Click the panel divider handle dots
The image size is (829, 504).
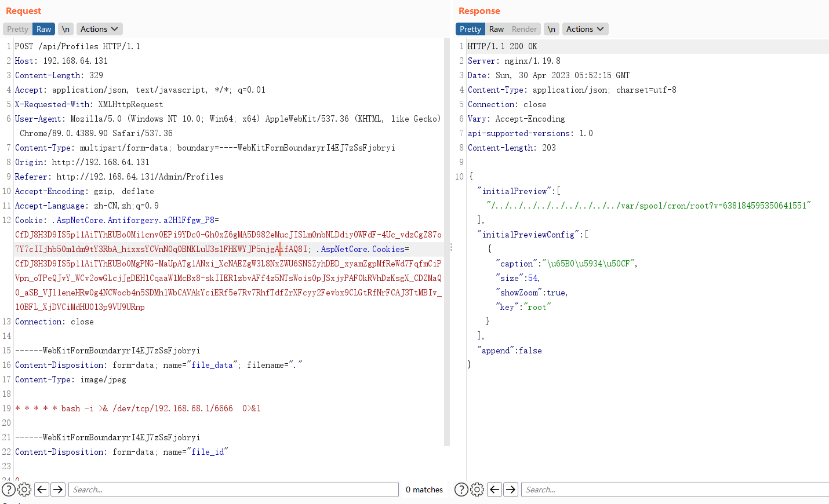pyautogui.click(x=451, y=247)
